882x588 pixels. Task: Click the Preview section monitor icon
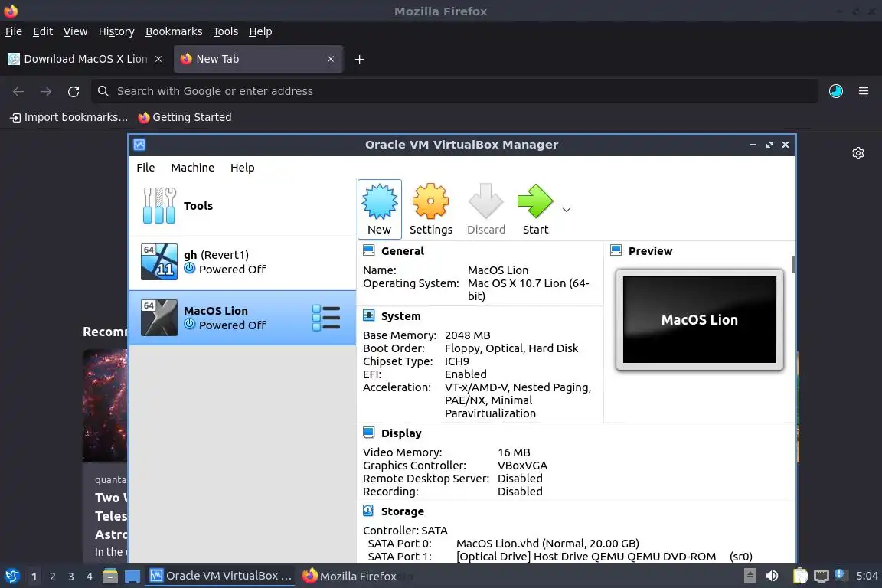pos(616,250)
